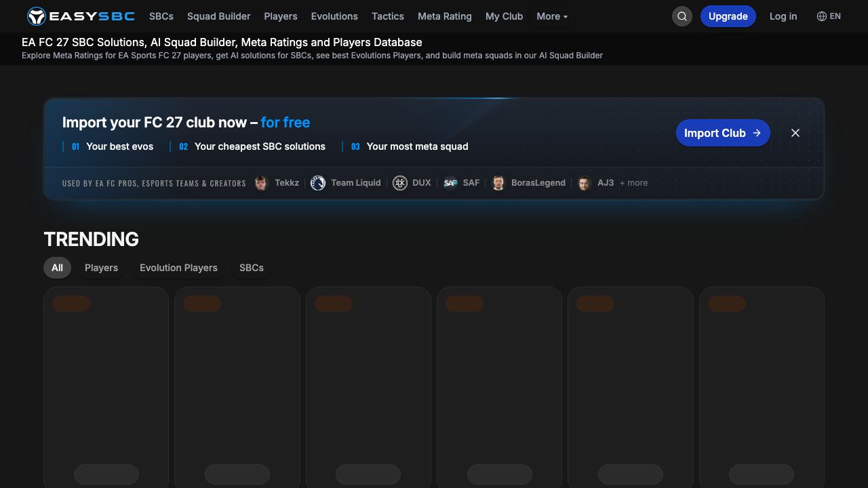Screen dimensions: 868x488
Task: Select the All trending filter
Action: (57, 268)
